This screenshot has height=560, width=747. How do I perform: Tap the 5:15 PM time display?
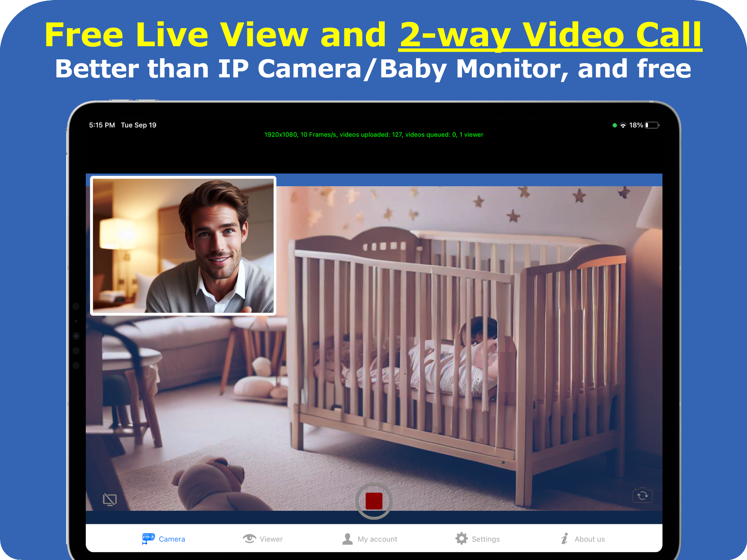pos(102,125)
